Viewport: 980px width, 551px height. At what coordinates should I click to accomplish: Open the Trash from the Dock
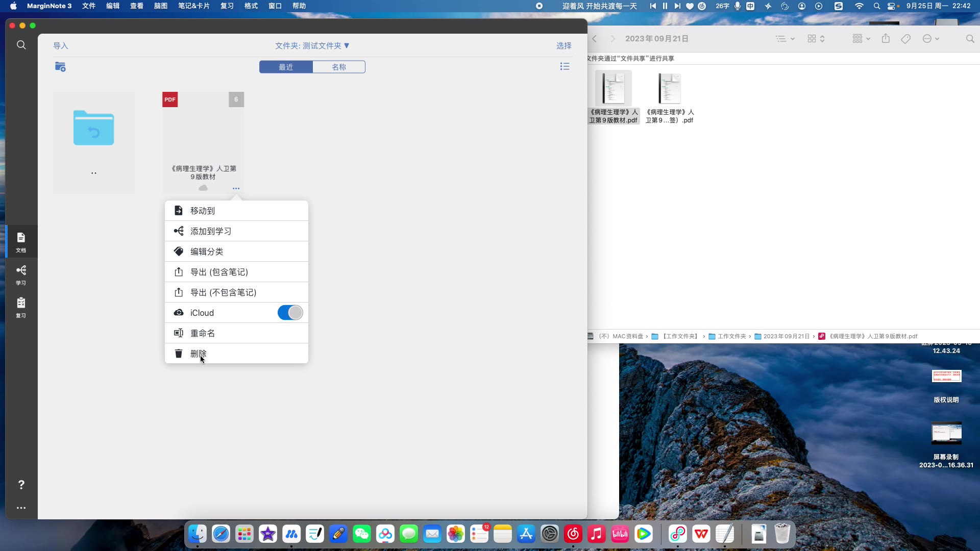pyautogui.click(x=782, y=534)
